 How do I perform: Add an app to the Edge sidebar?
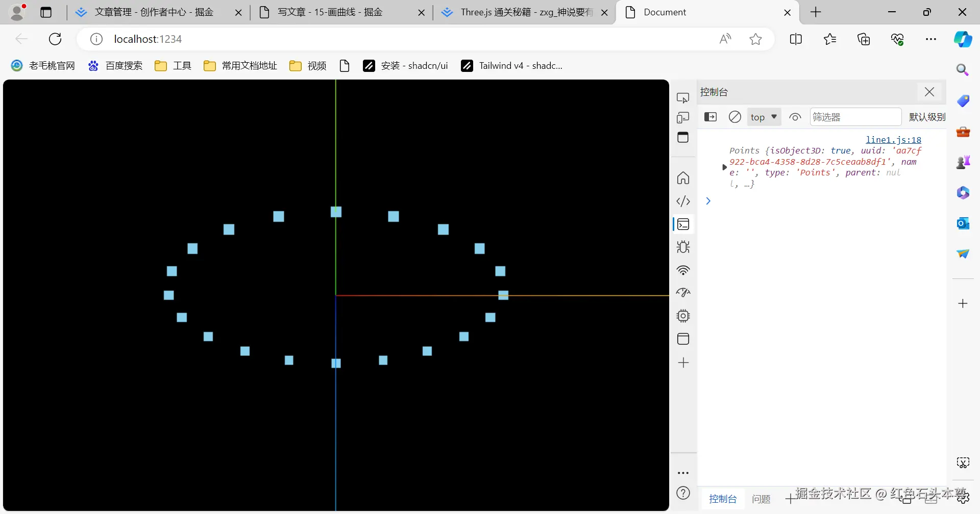(x=963, y=303)
